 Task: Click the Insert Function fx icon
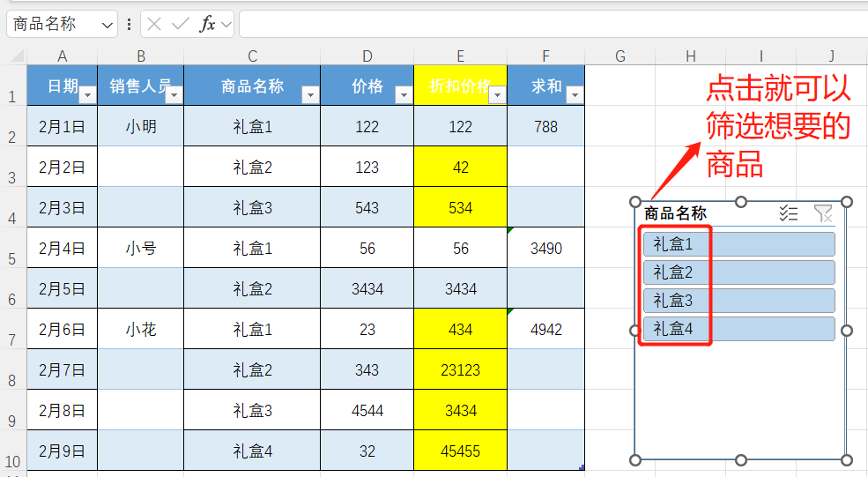tap(208, 24)
